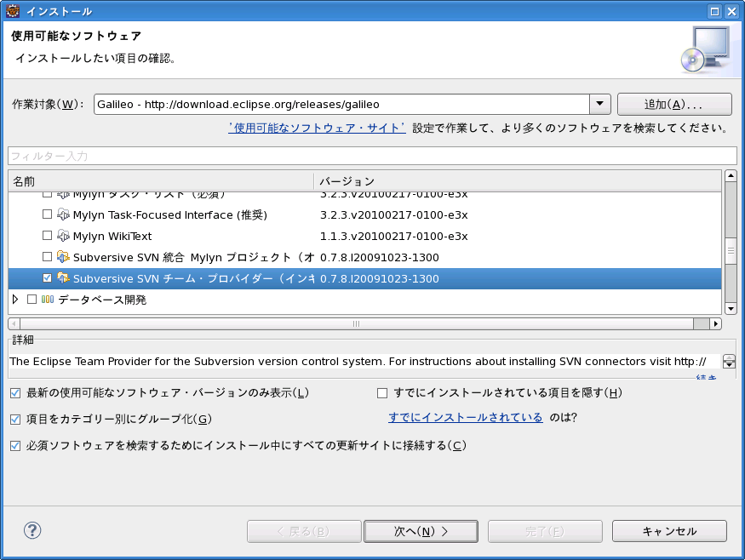Click the バージョン column header
This screenshot has height=560, width=745.
[x=518, y=181]
